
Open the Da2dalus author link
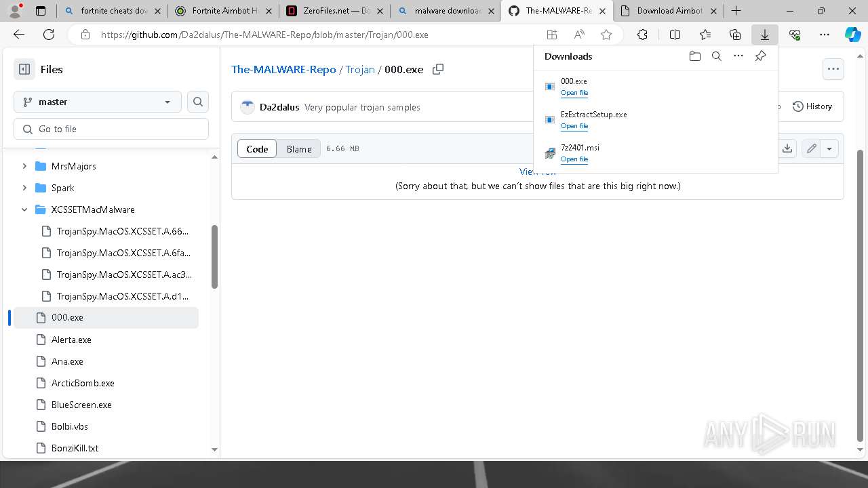click(x=279, y=107)
